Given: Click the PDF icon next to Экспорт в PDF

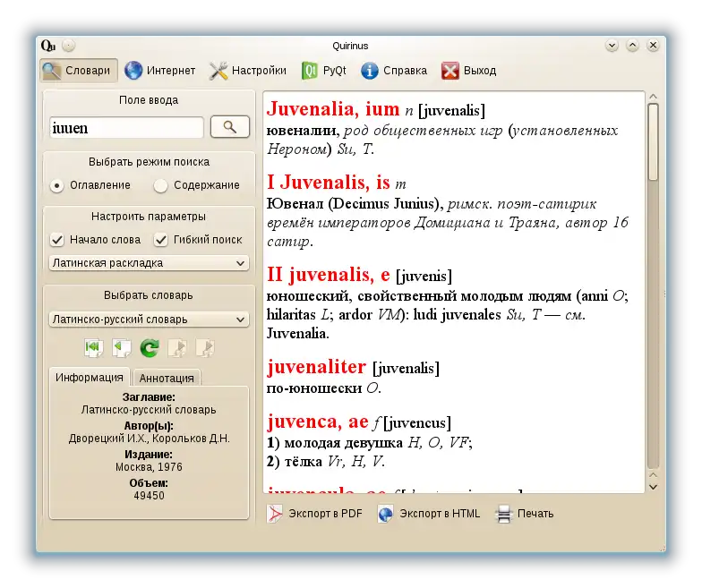Looking at the screenshot, I should (x=275, y=514).
